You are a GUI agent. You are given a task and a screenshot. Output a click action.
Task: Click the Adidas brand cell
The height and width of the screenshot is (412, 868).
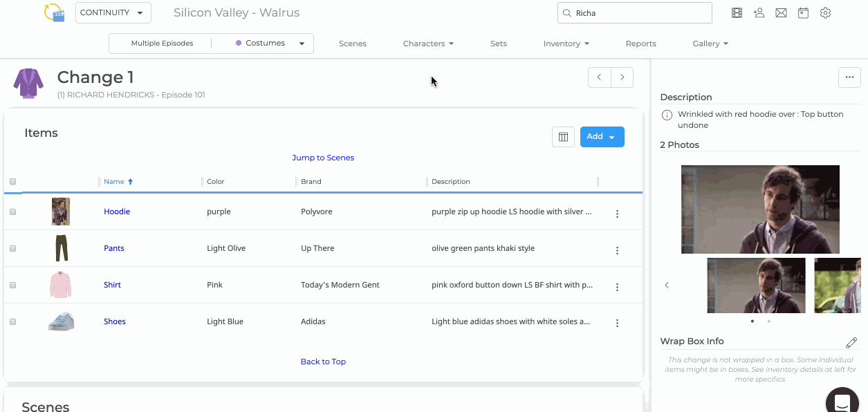(x=313, y=321)
